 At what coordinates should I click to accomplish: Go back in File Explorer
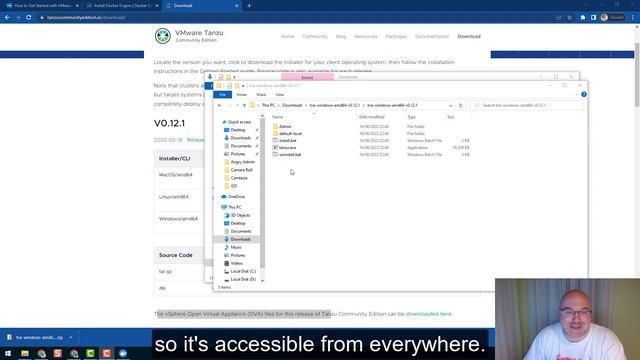220,105
